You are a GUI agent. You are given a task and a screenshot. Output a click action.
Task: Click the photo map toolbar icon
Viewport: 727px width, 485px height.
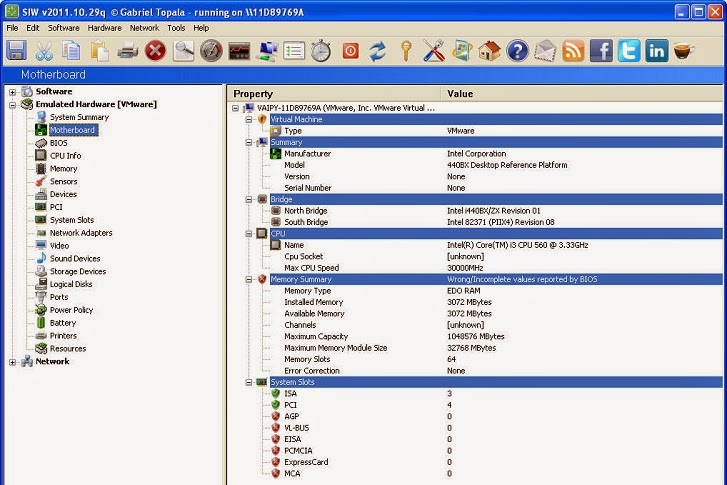click(x=462, y=51)
